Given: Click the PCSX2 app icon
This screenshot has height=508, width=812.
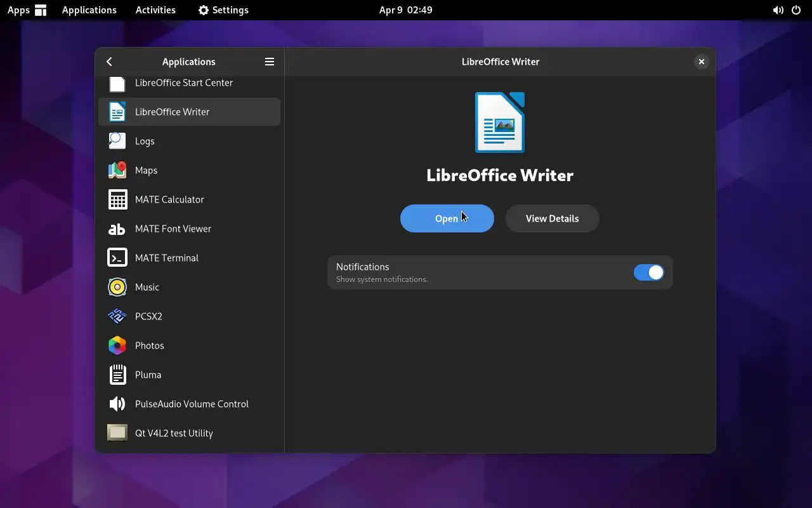Looking at the screenshot, I should click(x=117, y=316).
